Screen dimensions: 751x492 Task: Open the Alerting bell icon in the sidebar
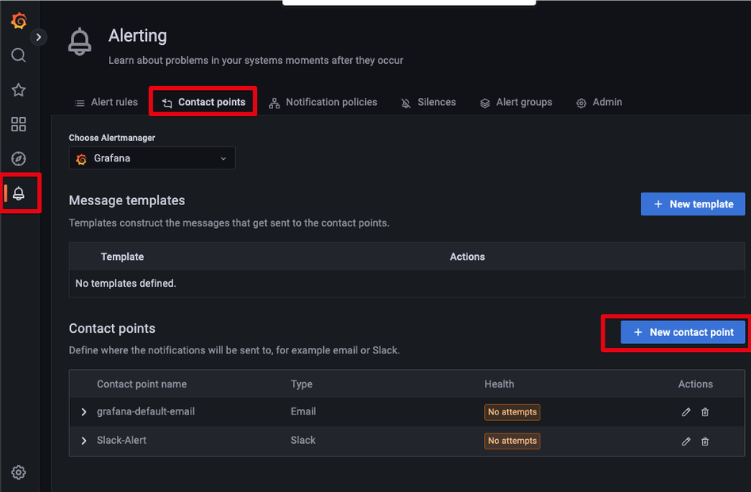(x=19, y=193)
